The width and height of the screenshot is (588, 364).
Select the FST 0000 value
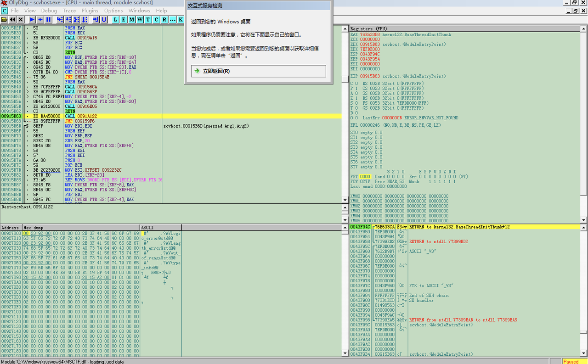coord(365,176)
